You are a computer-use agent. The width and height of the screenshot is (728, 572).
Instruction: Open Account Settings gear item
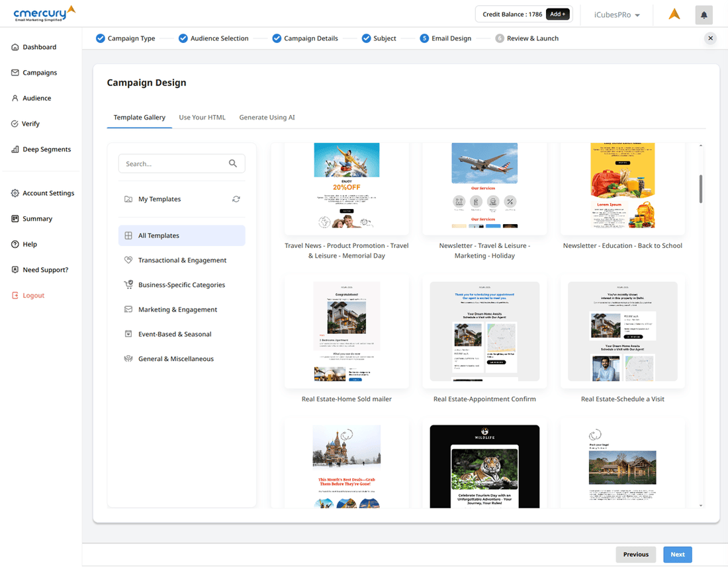pyautogui.click(x=42, y=193)
